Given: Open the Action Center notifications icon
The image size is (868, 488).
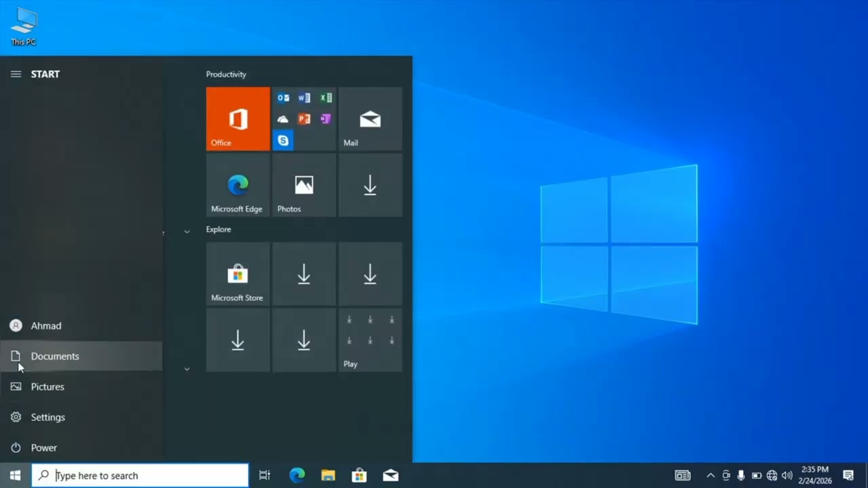Looking at the screenshot, I should 848,475.
